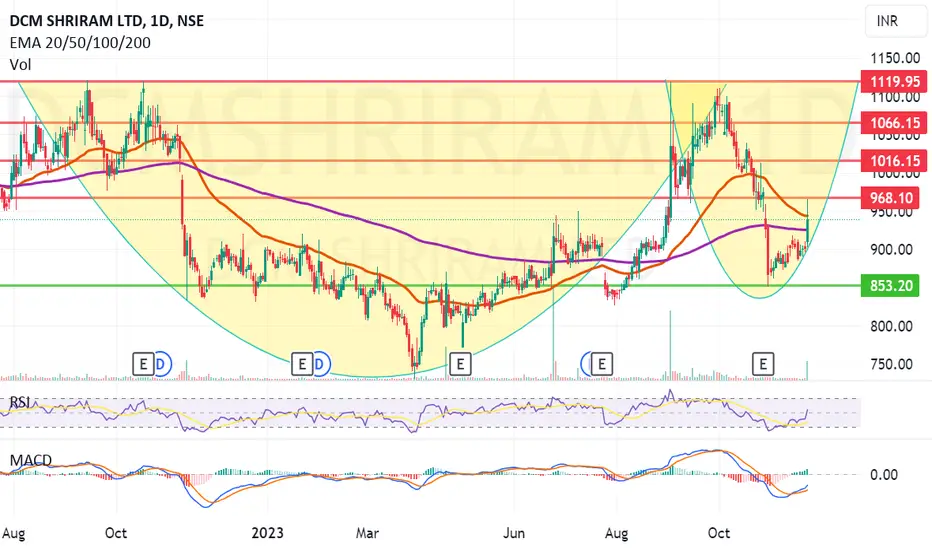Select the 1016.15 price level label
Image resolution: width=932 pixels, height=550 pixels.
(x=893, y=161)
